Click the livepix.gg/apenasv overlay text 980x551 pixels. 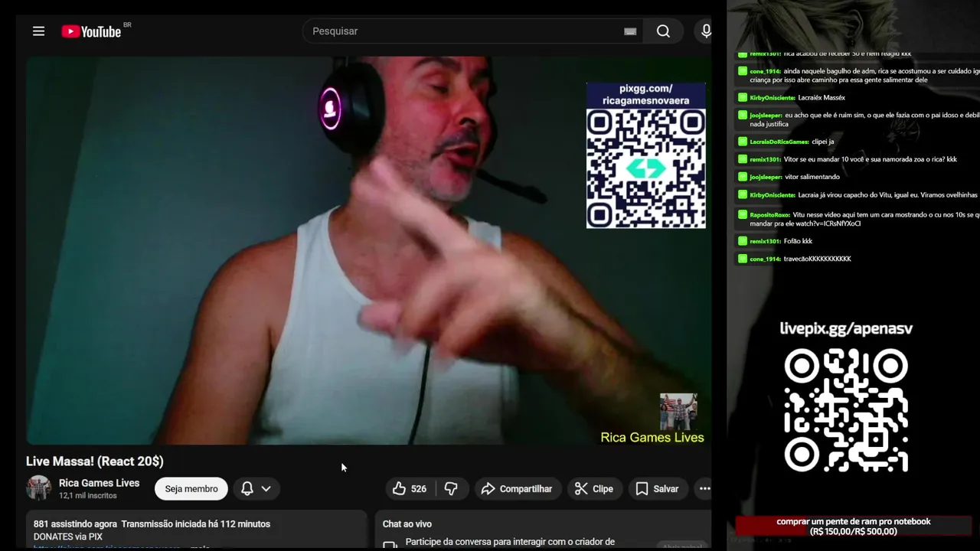846,328
